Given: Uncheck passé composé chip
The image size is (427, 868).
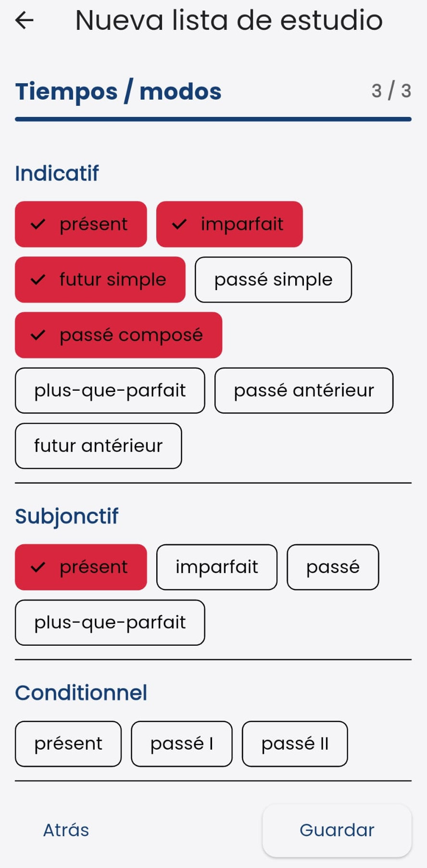Looking at the screenshot, I should pos(118,335).
